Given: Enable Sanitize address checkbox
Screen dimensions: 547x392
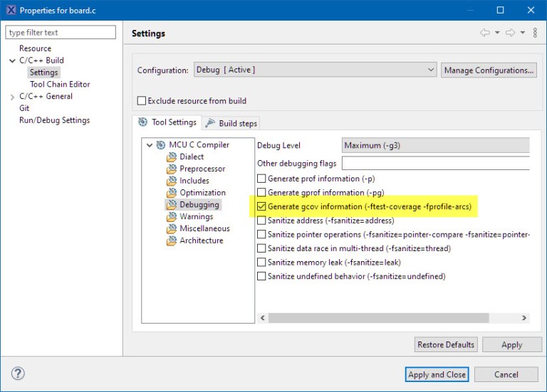Looking at the screenshot, I should pos(261,221).
